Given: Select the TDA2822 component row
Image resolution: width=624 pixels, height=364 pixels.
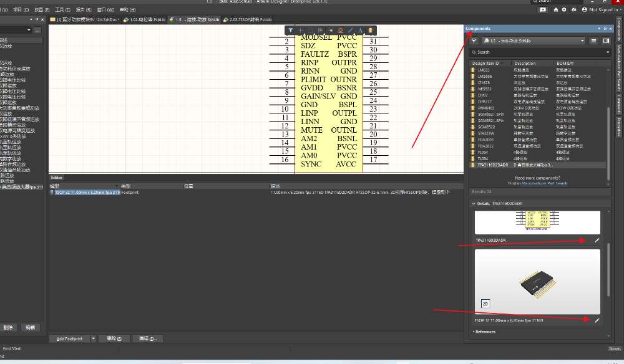Looking at the screenshot, I should pyautogui.click(x=539, y=146).
